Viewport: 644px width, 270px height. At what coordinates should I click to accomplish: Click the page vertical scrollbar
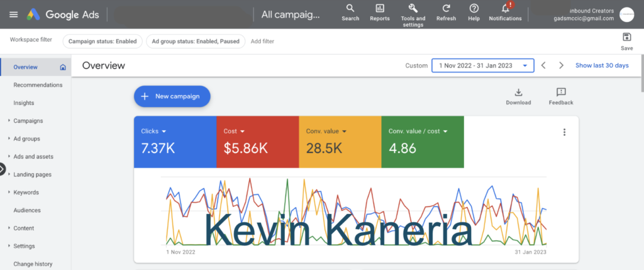click(x=642, y=74)
